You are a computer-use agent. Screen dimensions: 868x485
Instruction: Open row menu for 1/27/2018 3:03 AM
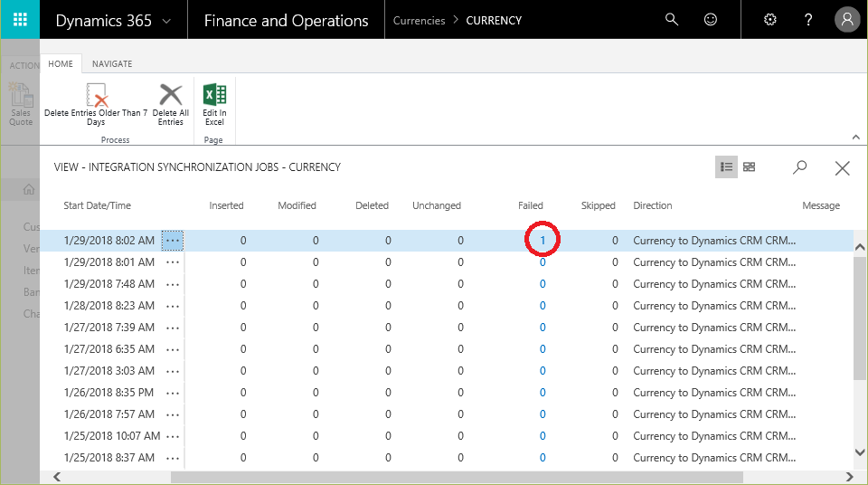[173, 371]
